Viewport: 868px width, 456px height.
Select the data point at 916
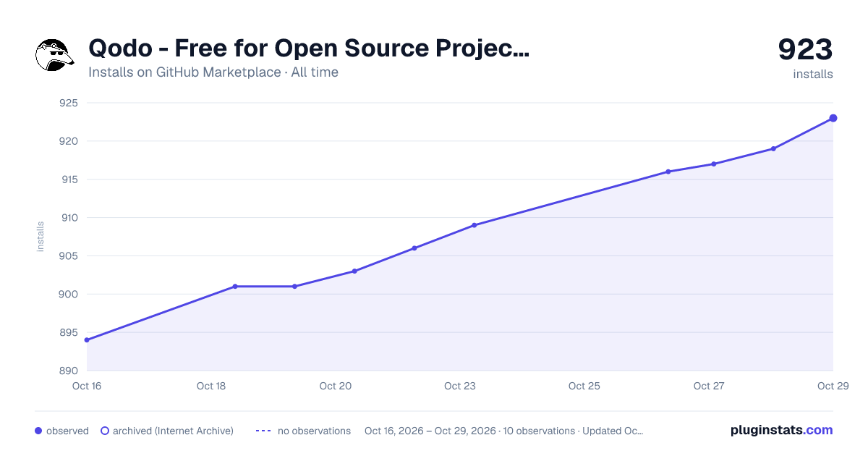point(668,172)
